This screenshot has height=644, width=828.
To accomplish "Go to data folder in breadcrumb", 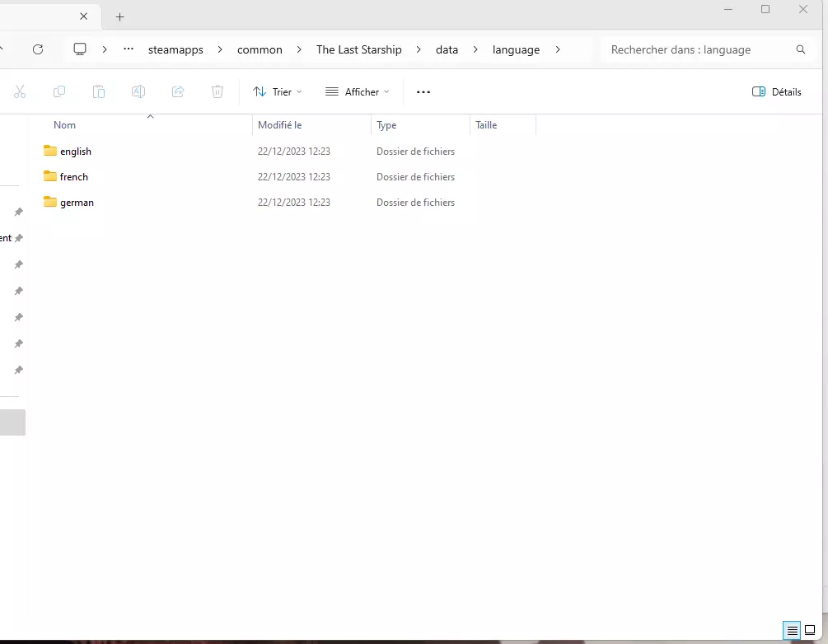I will 447,49.
